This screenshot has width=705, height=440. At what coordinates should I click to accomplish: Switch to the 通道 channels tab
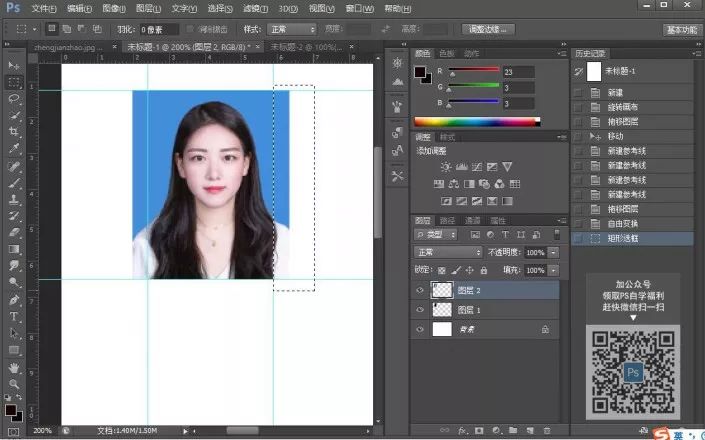click(473, 221)
